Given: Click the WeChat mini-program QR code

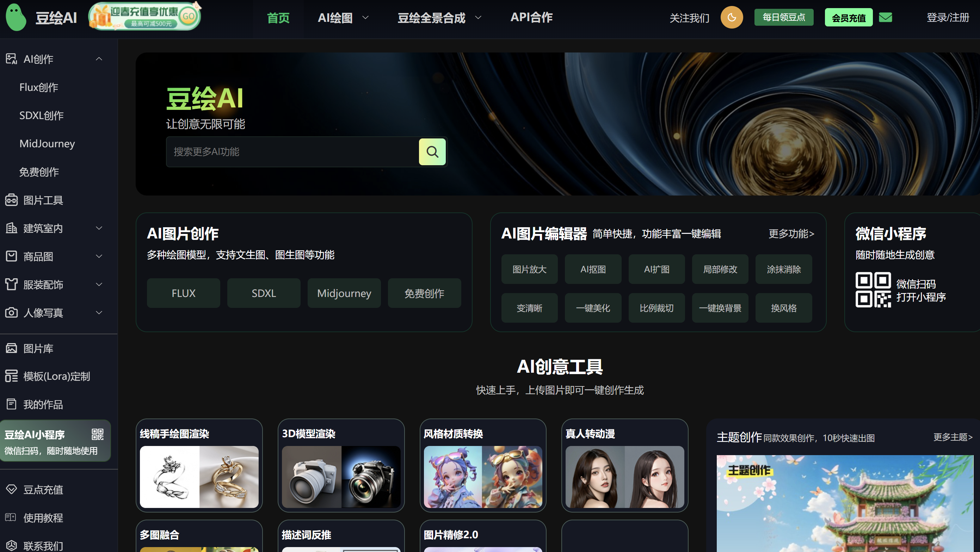Looking at the screenshot, I should pos(873,290).
